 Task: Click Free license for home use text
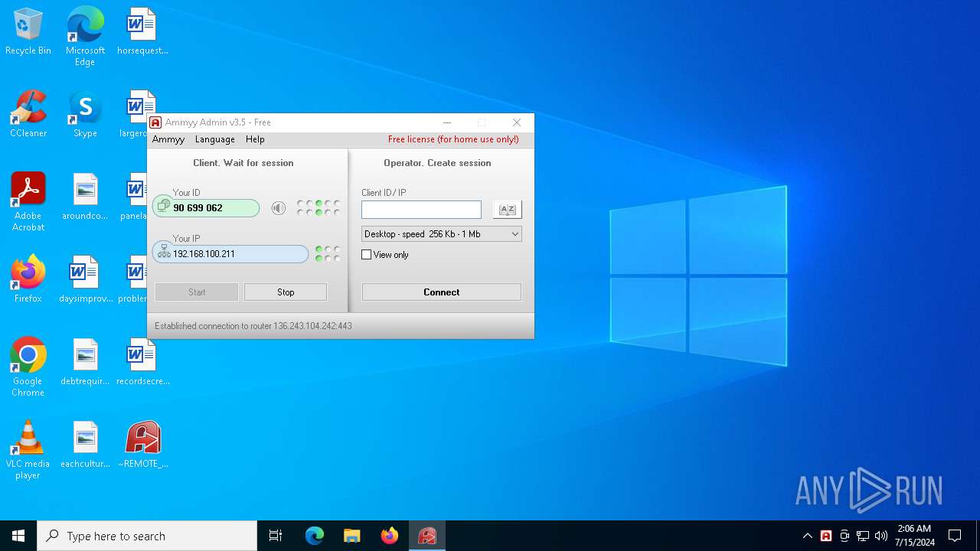click(453, 139)
